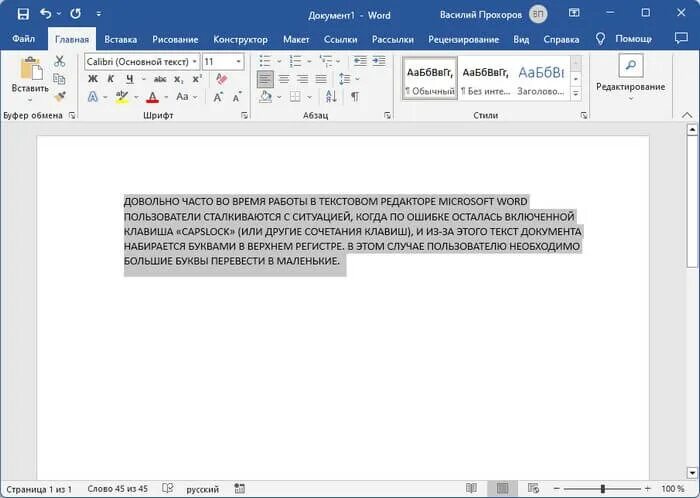700x498 pixels.
Task: Open the Макет tab
Action: coord(296,39)
